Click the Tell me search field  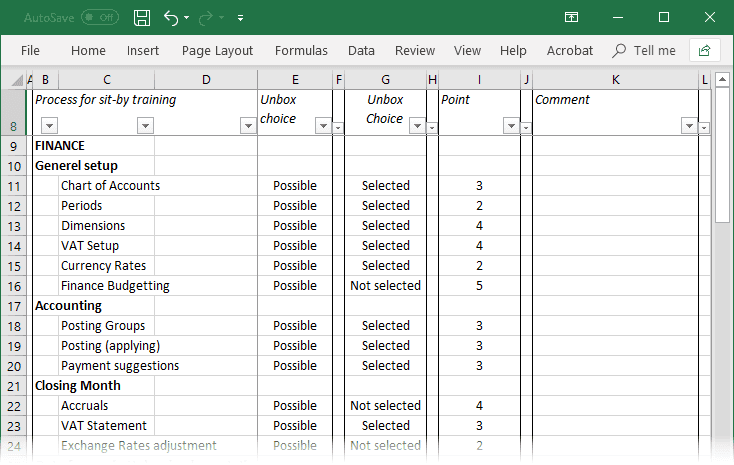tap(644, 50)
